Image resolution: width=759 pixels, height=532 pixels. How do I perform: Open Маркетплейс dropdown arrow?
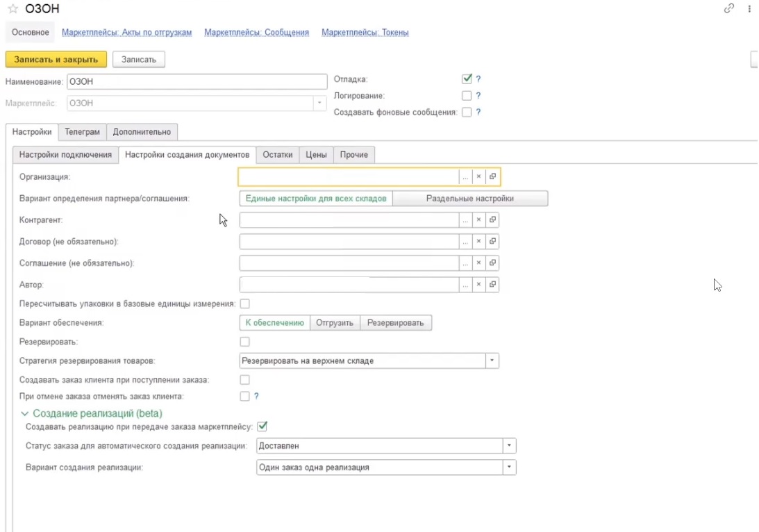click(x=319, y=103)
